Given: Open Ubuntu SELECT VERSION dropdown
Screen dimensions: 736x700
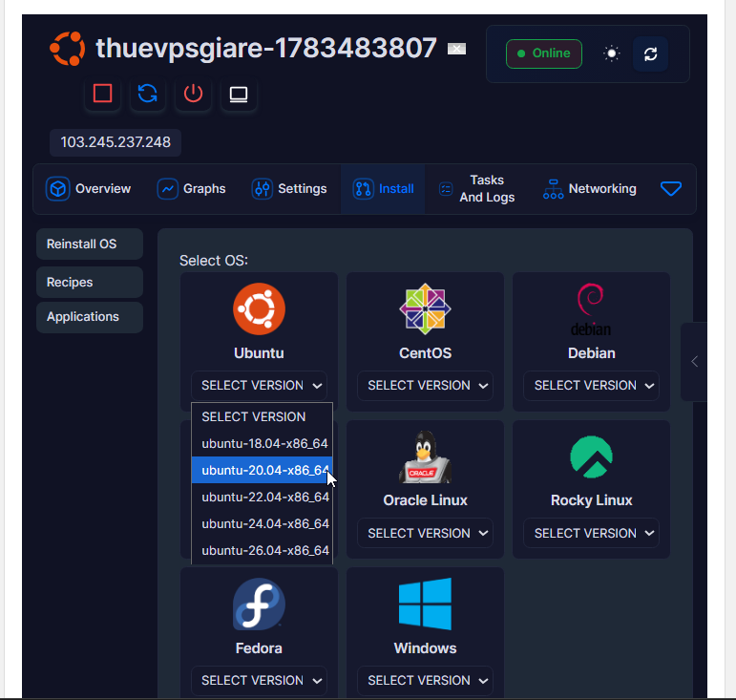Looking at the screenshot, I should tap(259, 386).
